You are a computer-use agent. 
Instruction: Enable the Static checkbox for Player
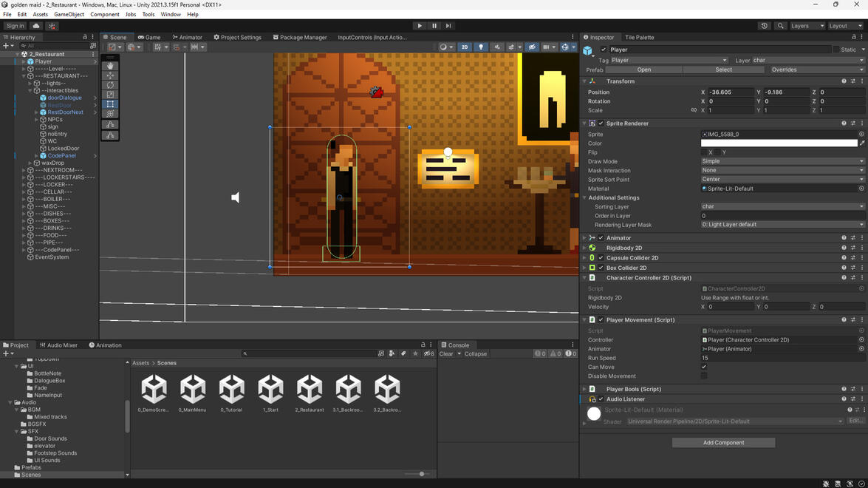click(x=836, y=50)
